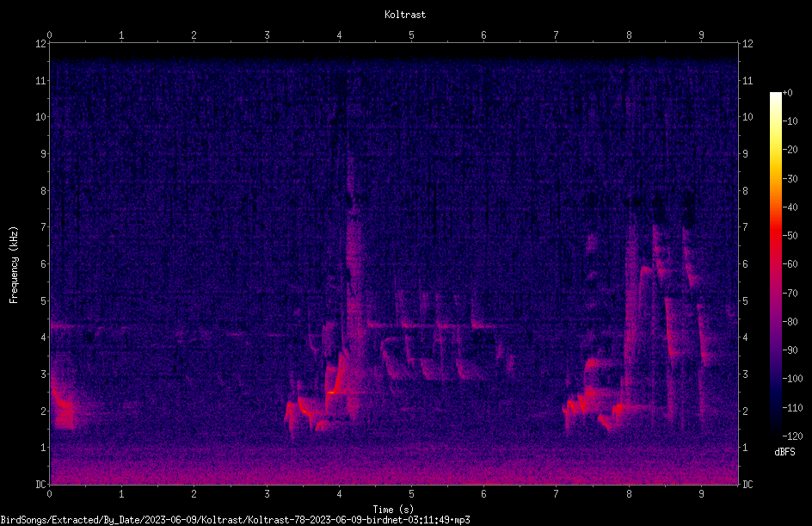This screenshot has width=812, height=526.
Task: Click '12' on the left frequency axis
Action: (40, 44)
